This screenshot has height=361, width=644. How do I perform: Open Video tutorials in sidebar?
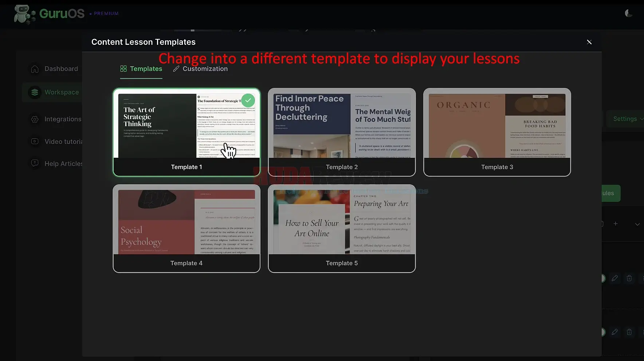pyautogui.click(x=56, y=141)
